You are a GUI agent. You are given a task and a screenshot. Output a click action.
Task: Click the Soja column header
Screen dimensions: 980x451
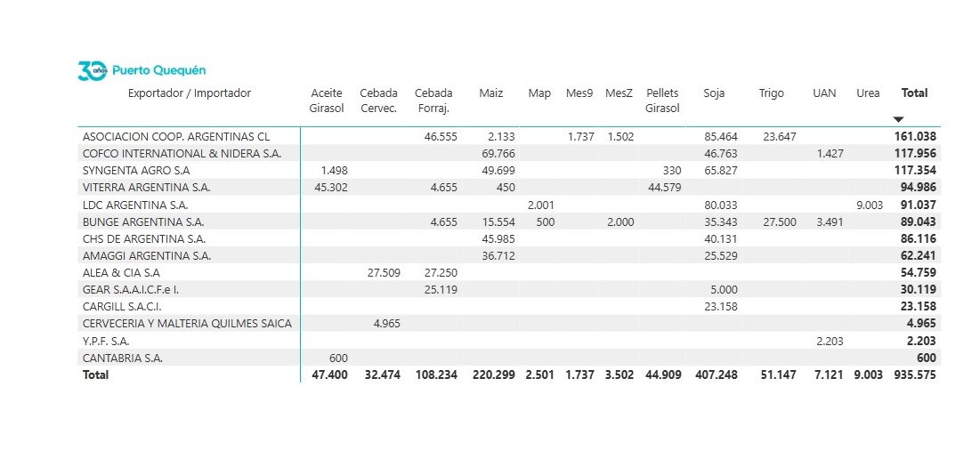coord(714,93)
